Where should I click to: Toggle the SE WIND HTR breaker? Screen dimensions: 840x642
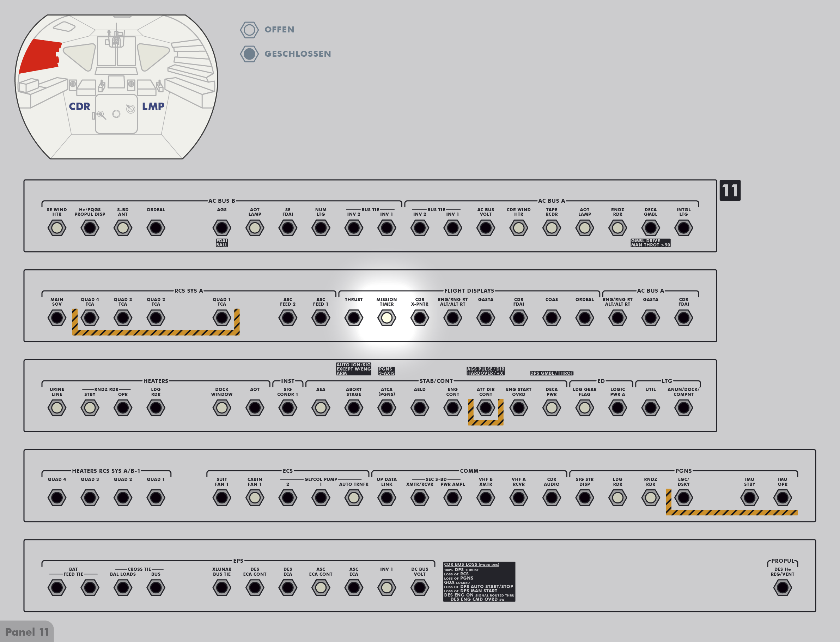click(x=57, y=228)
